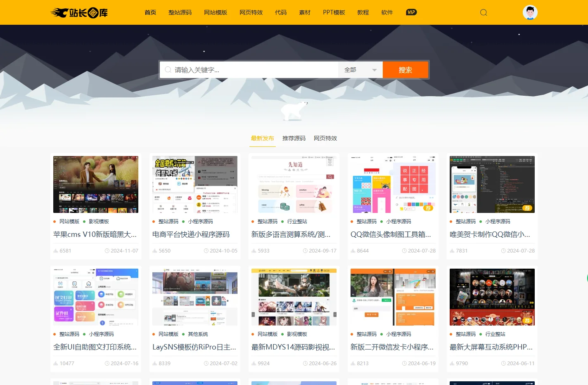Open title link 全新UI自助图文打印系统...
Image resolution: width=588 pixels, height=385 pixels.
click(95, 347)
